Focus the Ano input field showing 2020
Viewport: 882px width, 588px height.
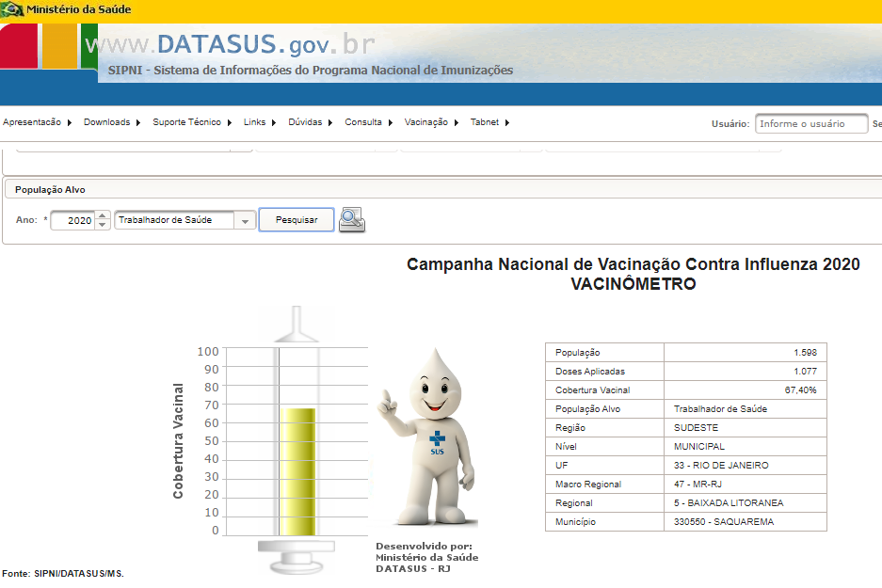73,220
